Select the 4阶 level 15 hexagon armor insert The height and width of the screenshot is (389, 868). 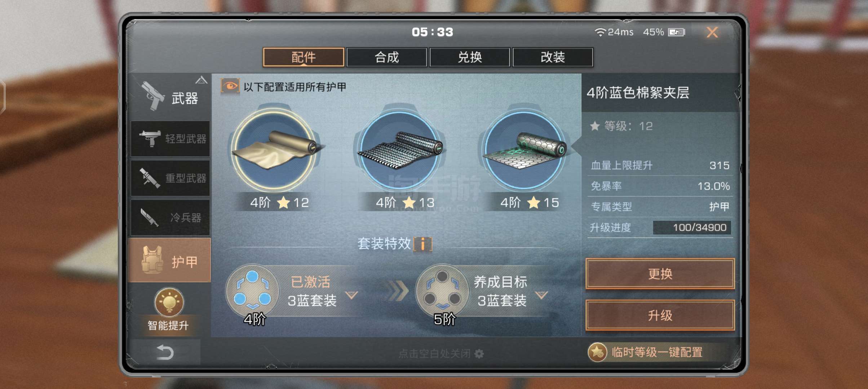click(x=524, y=149)
